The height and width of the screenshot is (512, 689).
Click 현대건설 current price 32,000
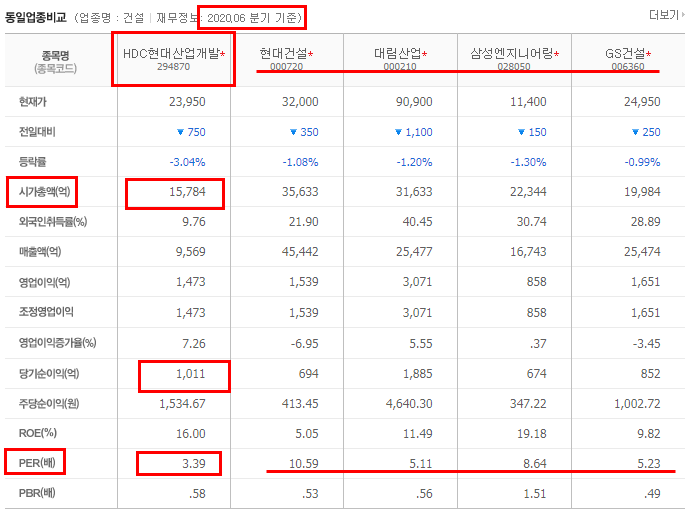[x=300, y=102]
